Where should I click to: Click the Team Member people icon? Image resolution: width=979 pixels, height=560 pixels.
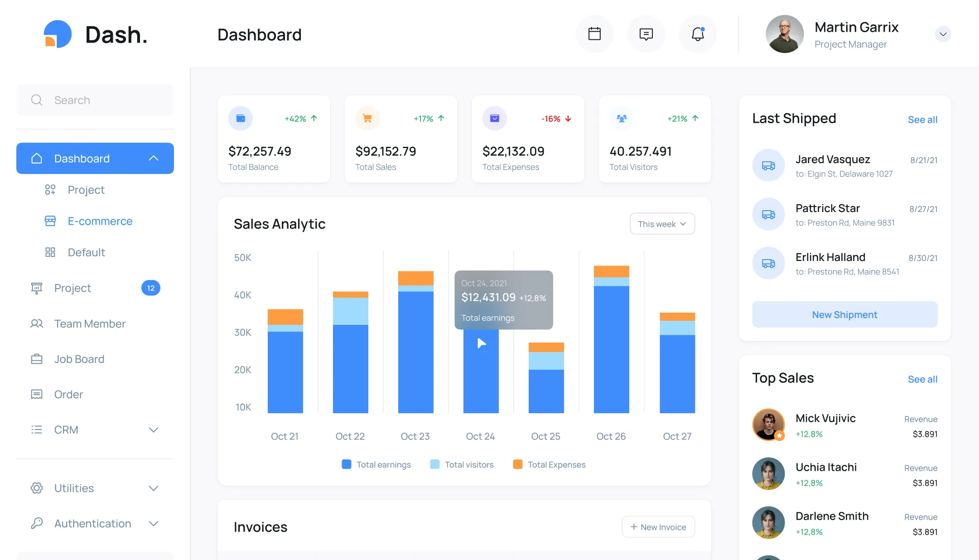[37, 323]
